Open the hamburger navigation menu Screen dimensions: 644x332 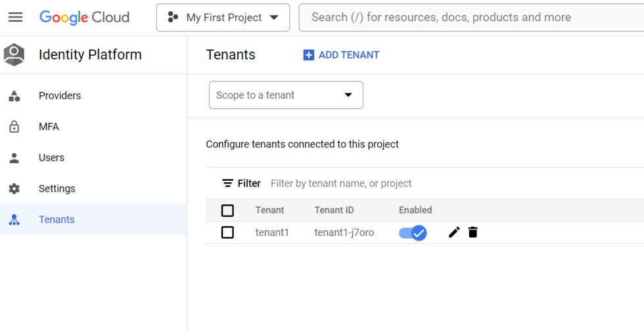pos(16,17)
